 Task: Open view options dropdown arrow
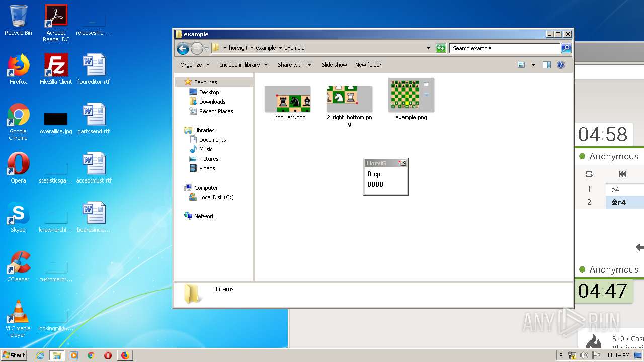click(x=533, y=65)
